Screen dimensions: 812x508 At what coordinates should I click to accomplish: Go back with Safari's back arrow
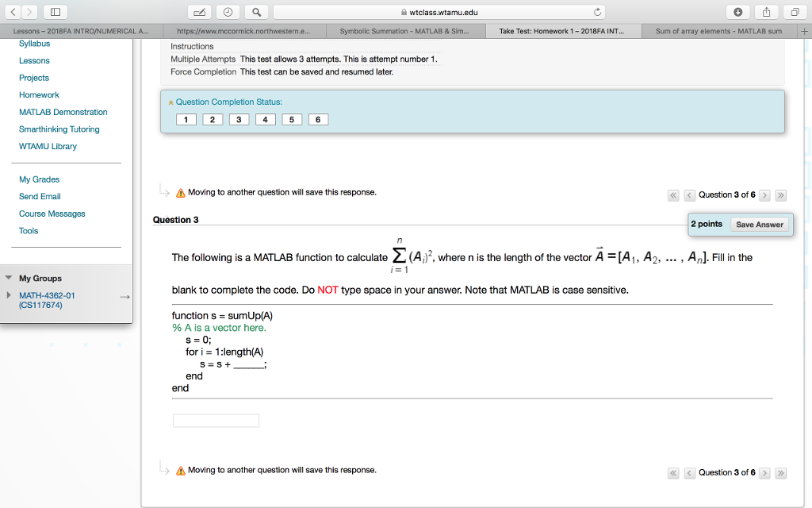(x=13, y=12)
